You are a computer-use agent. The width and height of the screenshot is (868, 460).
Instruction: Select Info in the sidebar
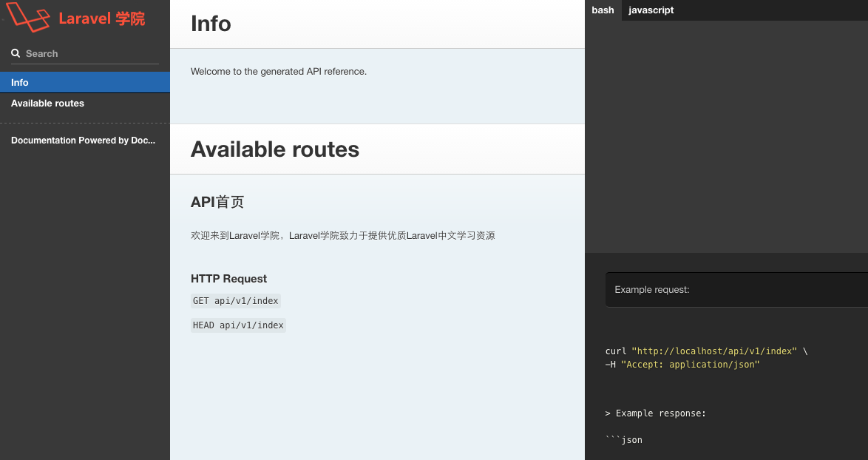click(85, 83)
